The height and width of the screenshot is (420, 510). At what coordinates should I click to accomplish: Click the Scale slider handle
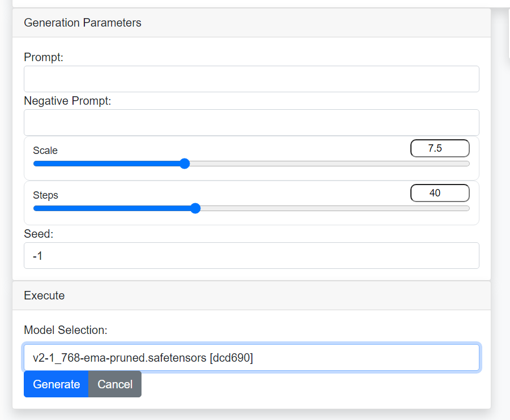click(x=185, y=164)
